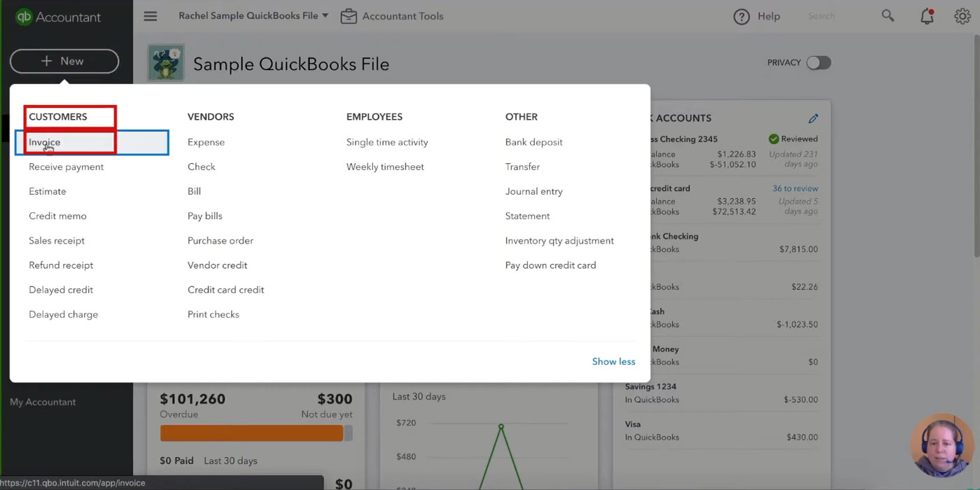Click the orange overdue invoices bar
The height and width of the screenshot is (490, 980).
click(x=252, y=433)
